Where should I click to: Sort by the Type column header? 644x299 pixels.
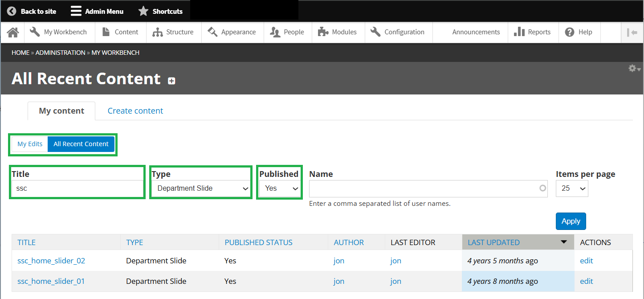point(135,242)
